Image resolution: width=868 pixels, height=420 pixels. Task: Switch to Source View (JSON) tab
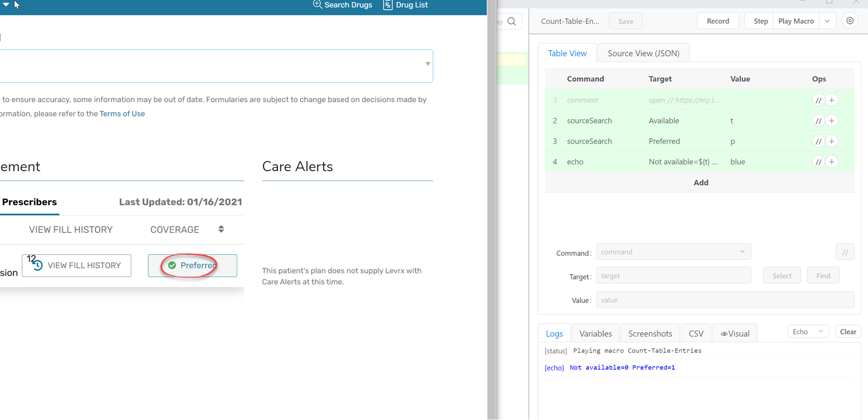643,53
